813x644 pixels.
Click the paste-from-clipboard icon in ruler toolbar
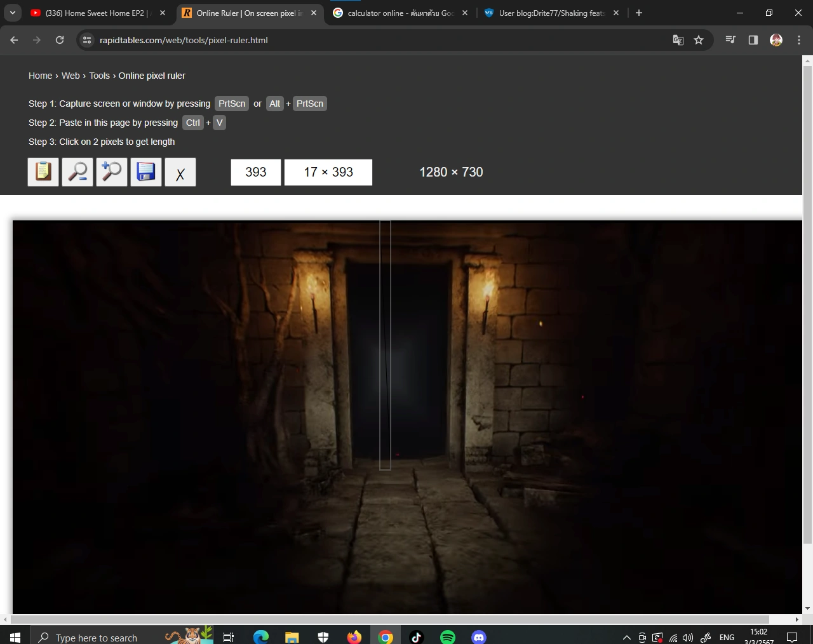(43, 172)
